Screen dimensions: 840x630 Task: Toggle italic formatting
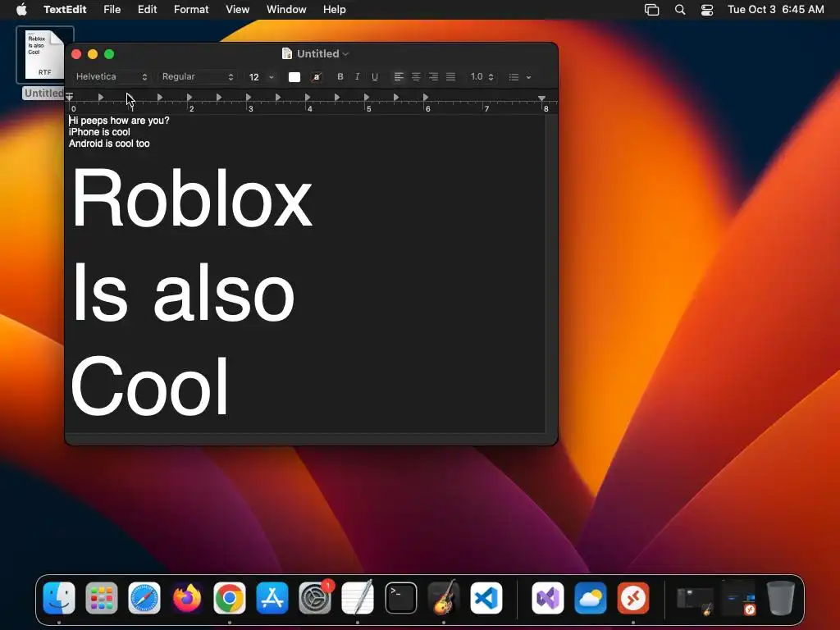point(358,76)
